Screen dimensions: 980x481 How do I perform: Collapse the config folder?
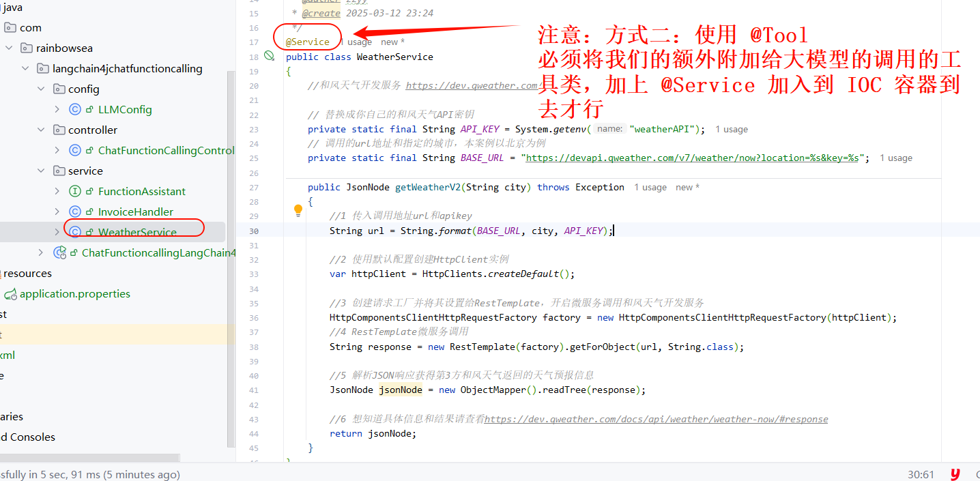point(42,89)
